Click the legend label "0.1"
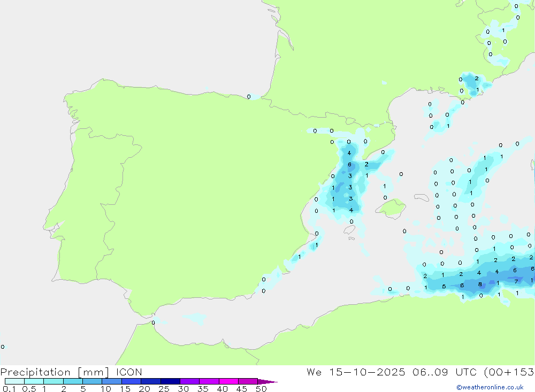The image size is (535, 392). tap(9, 389)
